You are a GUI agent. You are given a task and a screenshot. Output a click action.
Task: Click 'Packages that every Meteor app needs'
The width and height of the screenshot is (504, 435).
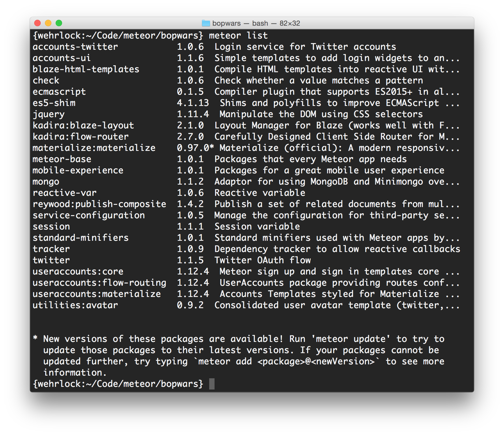pyautogui.click(x=311, y=159)
